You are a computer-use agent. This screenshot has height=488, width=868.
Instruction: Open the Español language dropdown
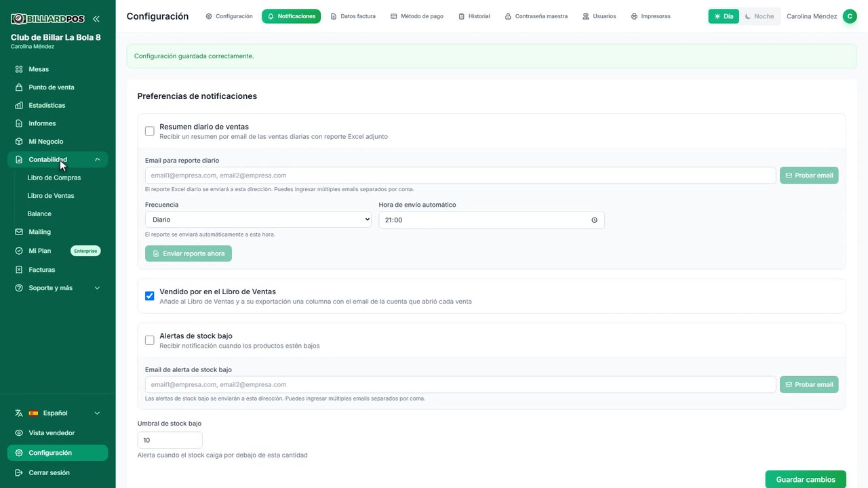point(58,413)
